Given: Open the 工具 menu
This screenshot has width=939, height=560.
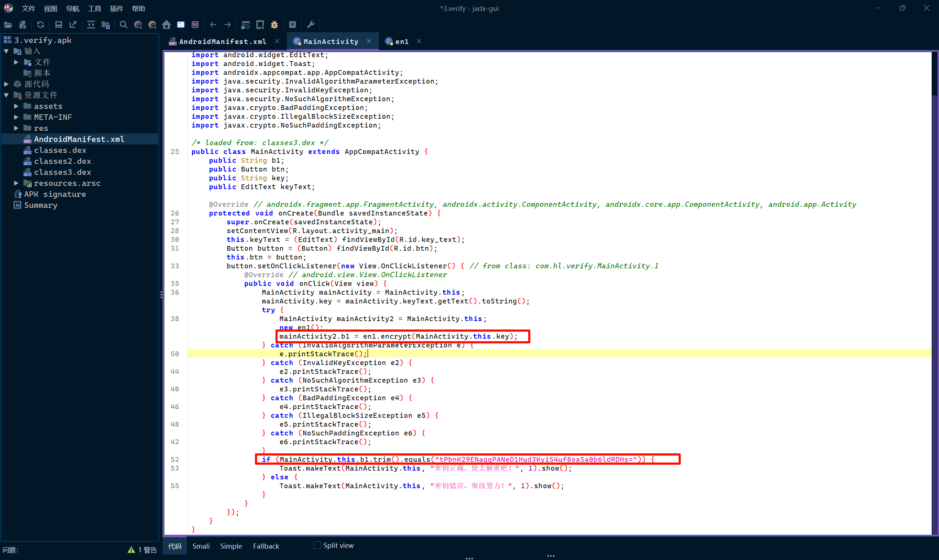Looking at the screenshot, I should click(94, 8).
